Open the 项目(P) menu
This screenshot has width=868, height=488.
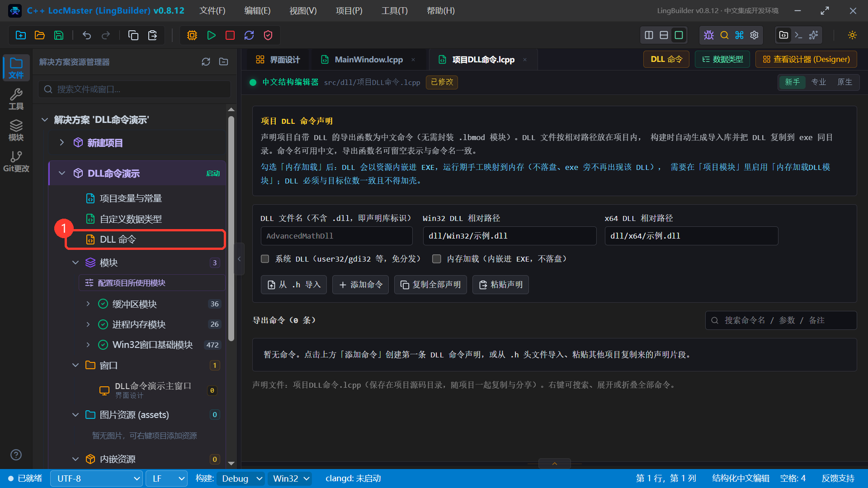pyautogui.click(x=349, y=10)
